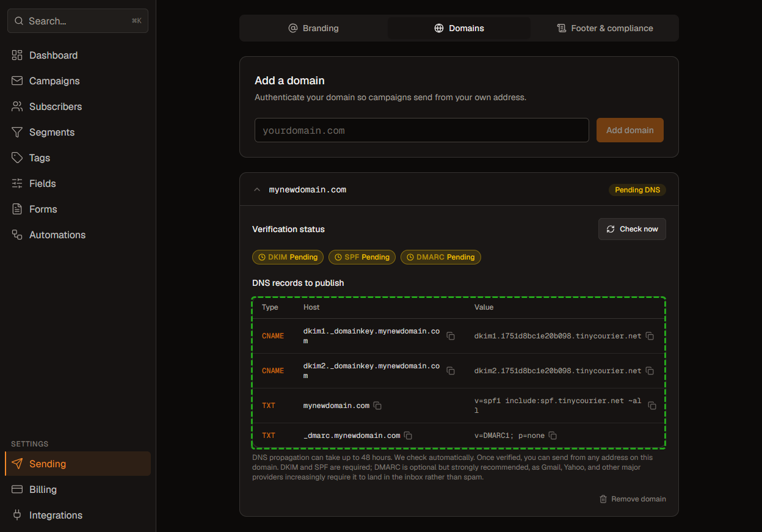The image size is (762, 532).
Task: Copy the dkim2.1751d8bc1e20b098.tinycourier.net value
Action: point(650,371)
